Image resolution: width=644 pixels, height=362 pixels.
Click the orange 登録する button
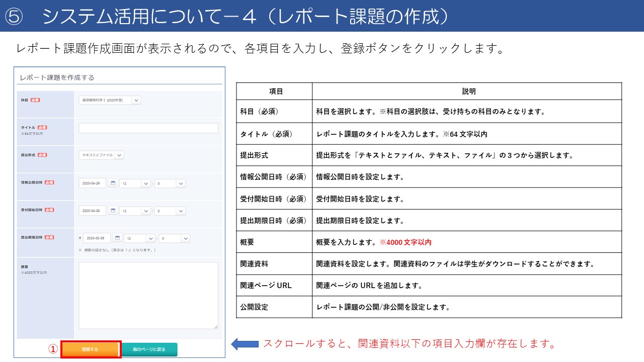pos(90,349)
